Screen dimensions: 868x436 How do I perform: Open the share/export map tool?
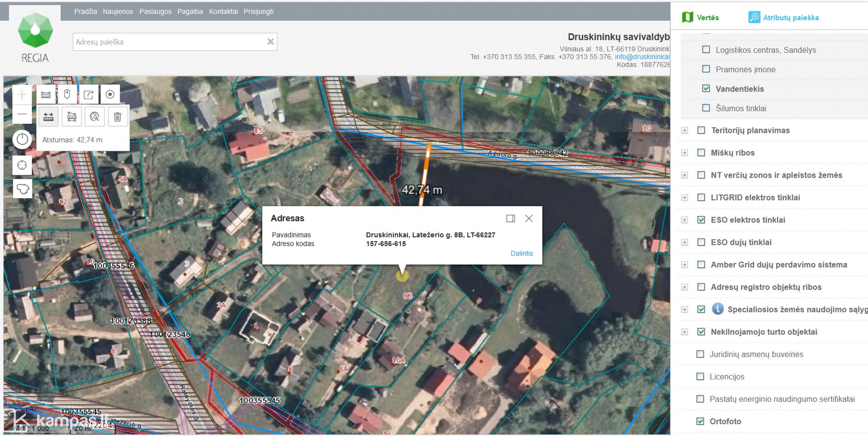pos(89,95)
